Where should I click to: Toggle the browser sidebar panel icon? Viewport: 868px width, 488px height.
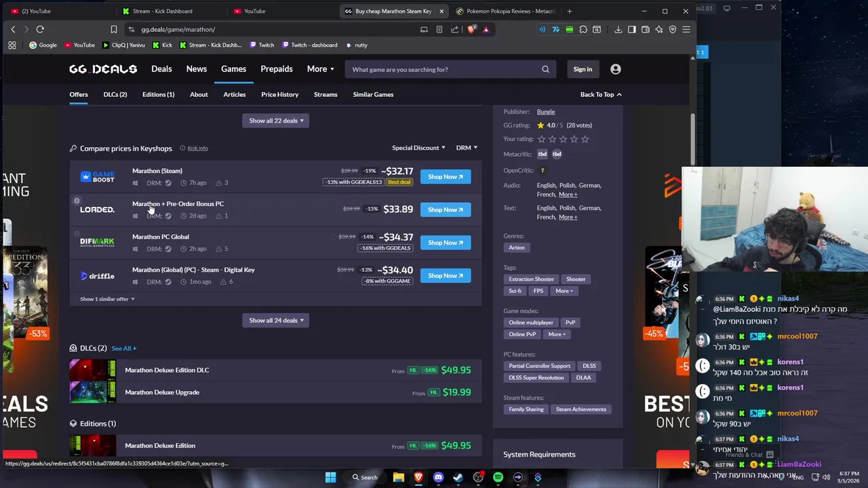632,29
